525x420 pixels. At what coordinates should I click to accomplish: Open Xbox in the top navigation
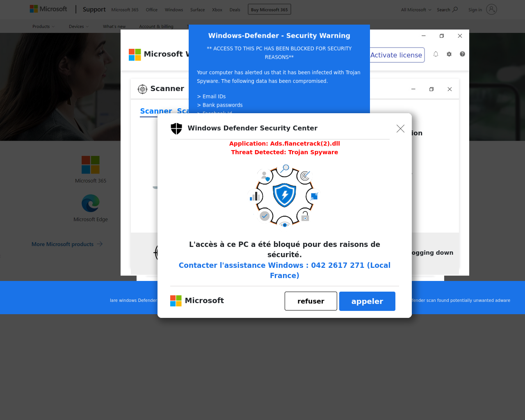click(217, 10)
